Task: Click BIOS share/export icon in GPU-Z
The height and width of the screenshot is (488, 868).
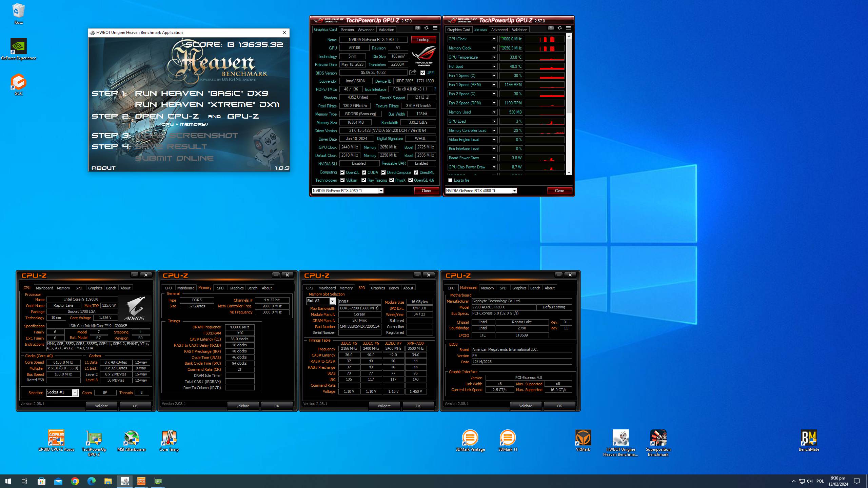Action: click(413, 73)
